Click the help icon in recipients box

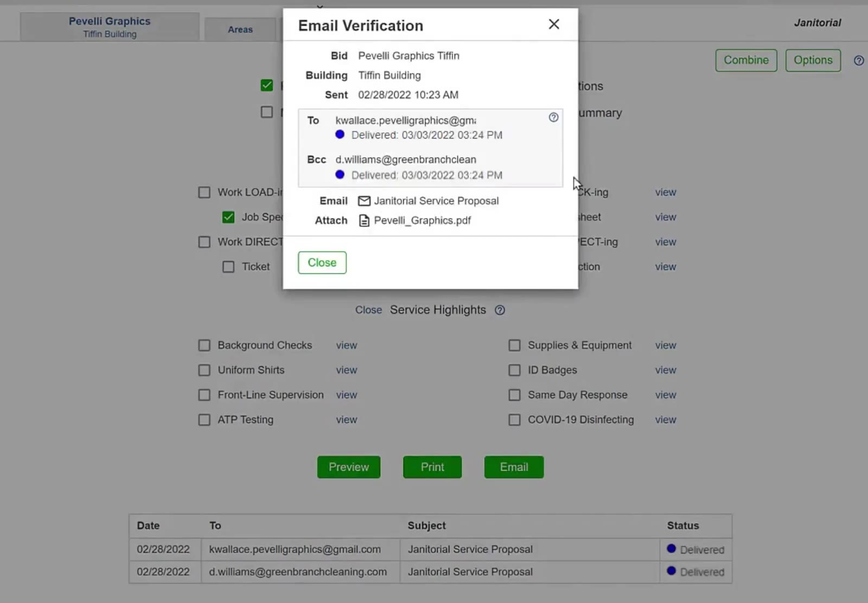(553, 117)
